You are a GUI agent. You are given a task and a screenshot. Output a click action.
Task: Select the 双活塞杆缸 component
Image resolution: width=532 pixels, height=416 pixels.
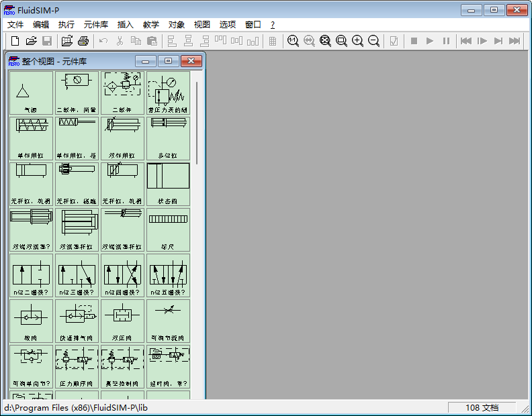tap(77, 229)
